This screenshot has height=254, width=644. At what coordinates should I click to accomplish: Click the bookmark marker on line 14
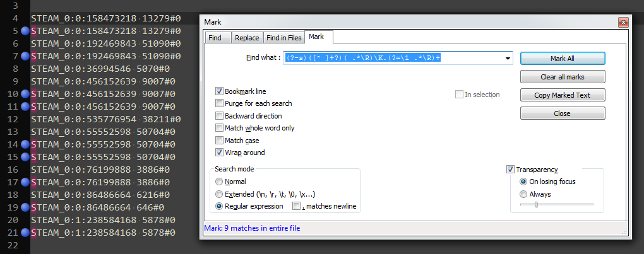pyautogui.click(x=25, y=144)
